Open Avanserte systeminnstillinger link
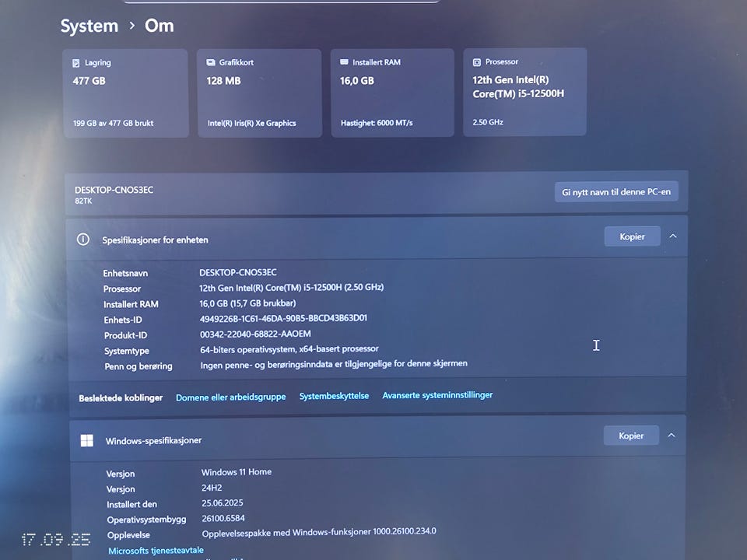Screen dimensions: 747x560 click(437, 395)
